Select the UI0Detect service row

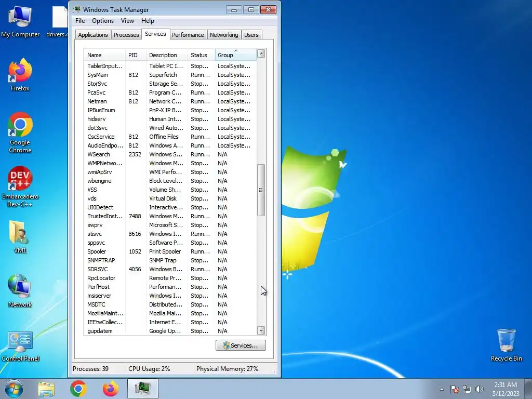[x=170, y=207]
